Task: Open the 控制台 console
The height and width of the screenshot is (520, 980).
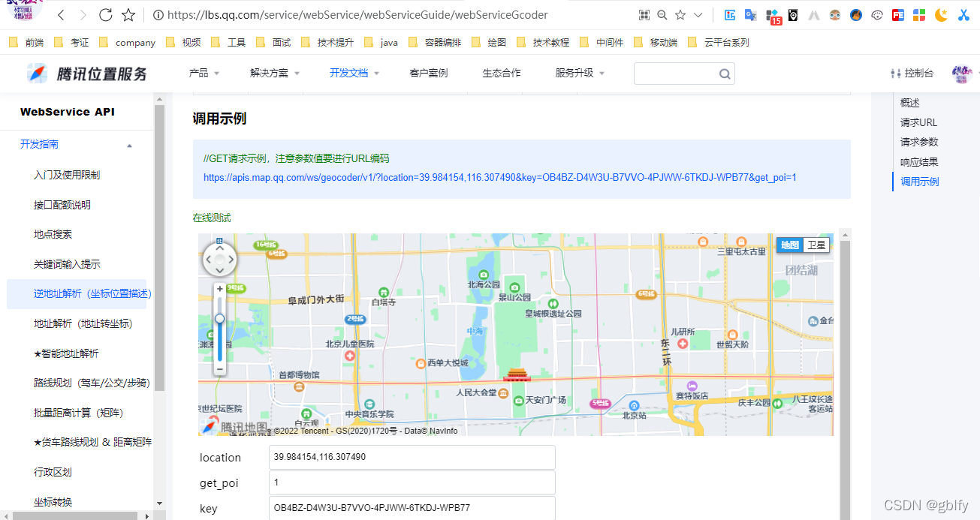Action: coord(912,73)
